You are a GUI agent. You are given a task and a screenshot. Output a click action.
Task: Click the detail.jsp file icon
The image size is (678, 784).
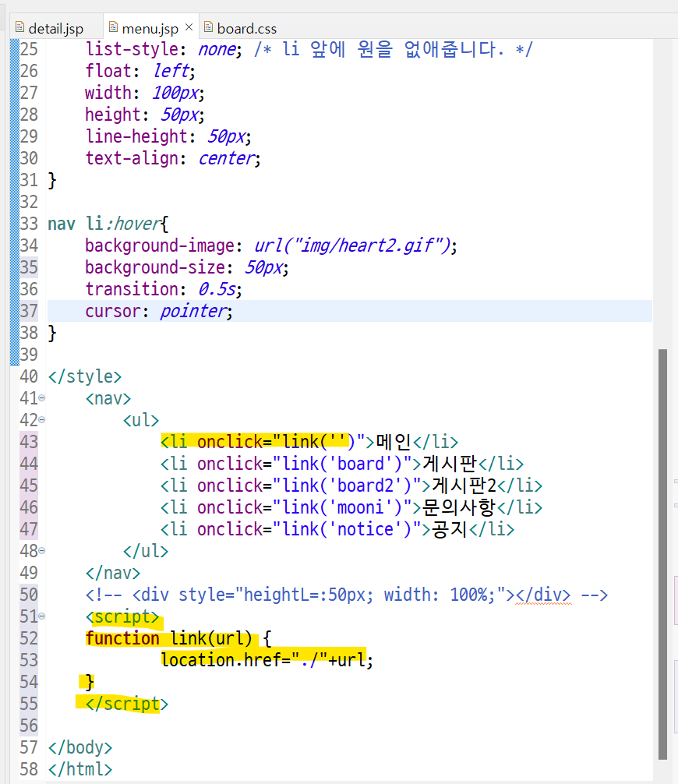pos(19,27)
